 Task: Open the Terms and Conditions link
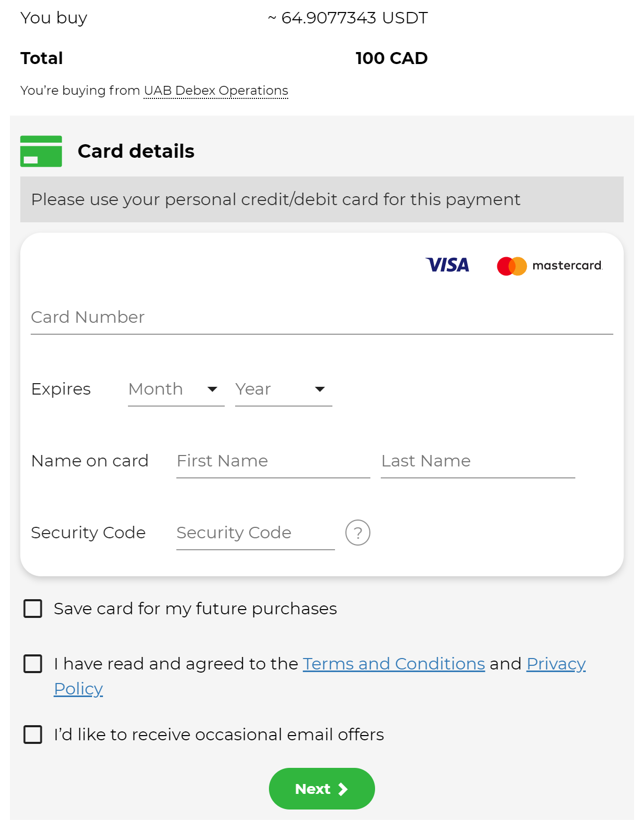click(394, 664)
